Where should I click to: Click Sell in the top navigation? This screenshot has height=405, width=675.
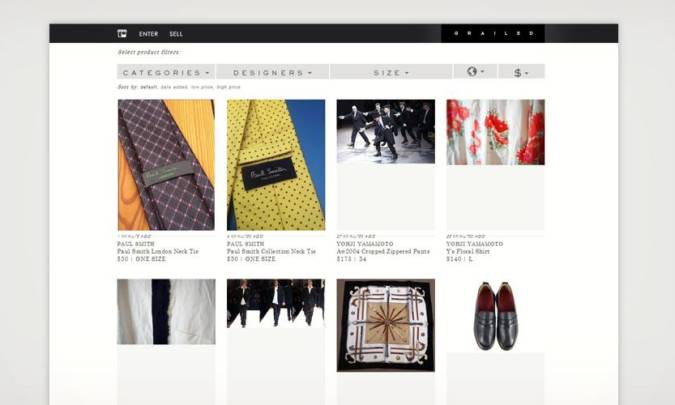click(x=176, y=34)
